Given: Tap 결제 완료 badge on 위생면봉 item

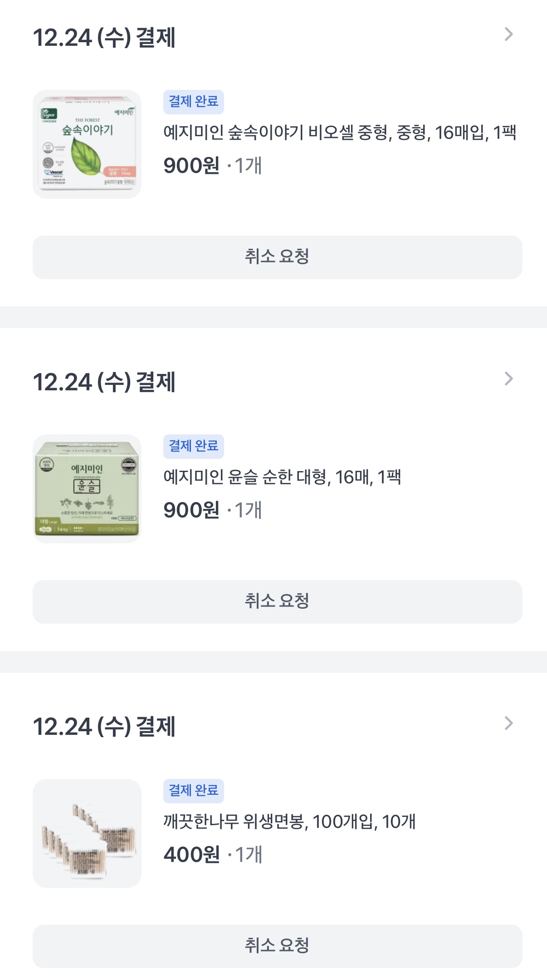Looking at the screenshot, I should coord(194,791).
